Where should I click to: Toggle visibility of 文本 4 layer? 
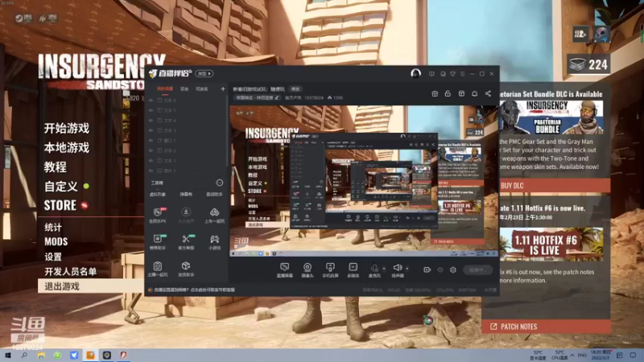coord(151,120)
